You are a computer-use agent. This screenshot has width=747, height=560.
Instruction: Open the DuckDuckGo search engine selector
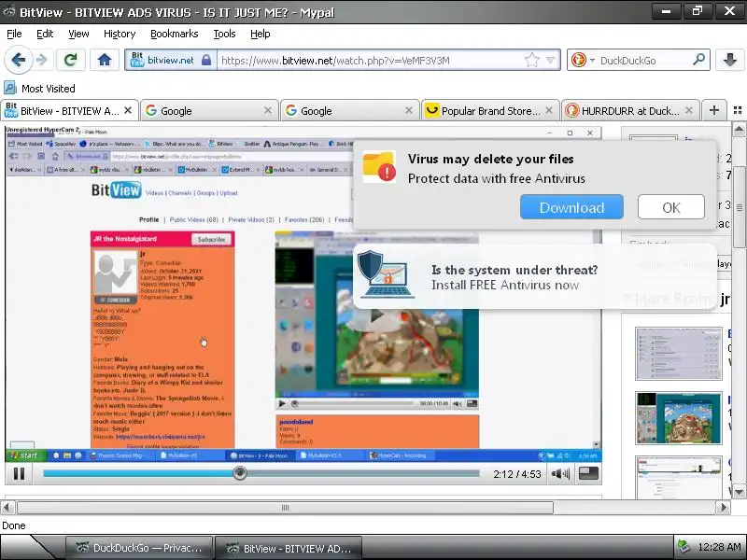pos(583,60)
